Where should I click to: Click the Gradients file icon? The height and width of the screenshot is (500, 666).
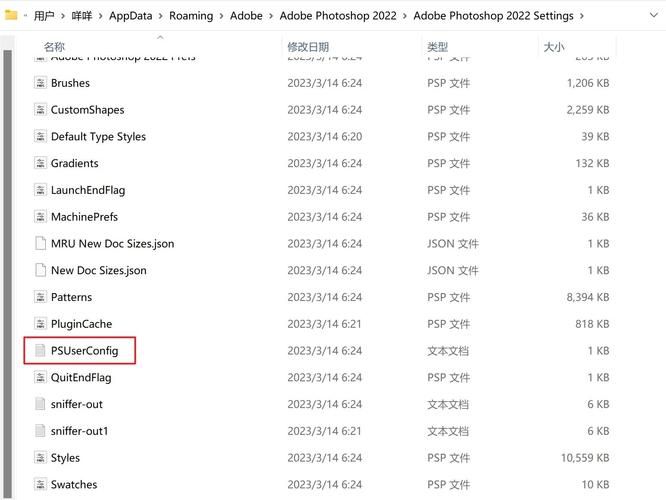pyautogui.click(x=40, y=163)
